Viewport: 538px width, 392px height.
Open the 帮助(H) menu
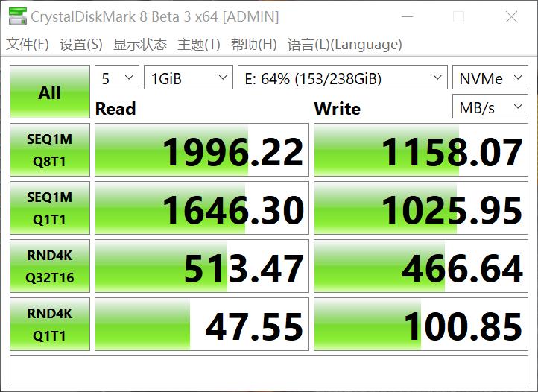click(254, 44)
